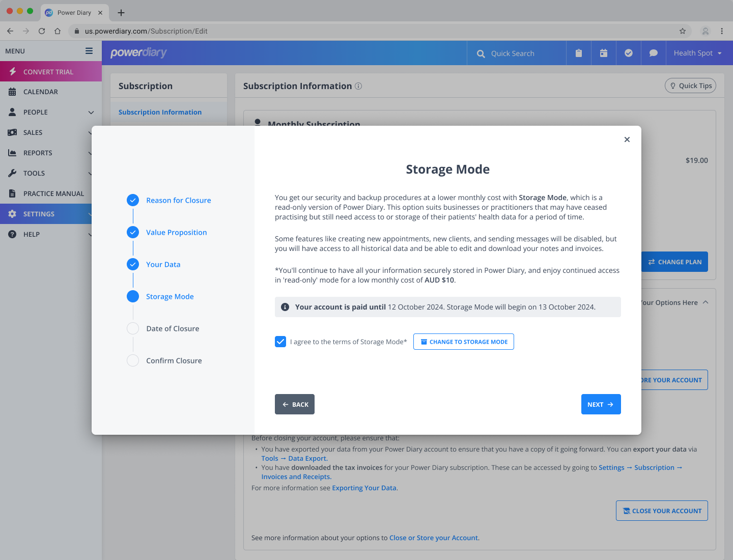Open the Health Spot account dropdown

(697, 53)
